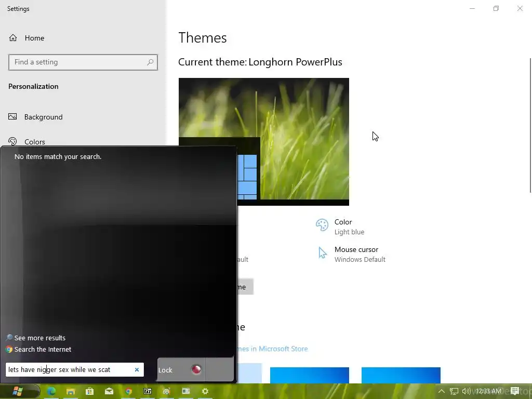Screen dimensions: 532x399
Task: Open the news-style app icon in taskbar
Action: [x=185, y=391]
